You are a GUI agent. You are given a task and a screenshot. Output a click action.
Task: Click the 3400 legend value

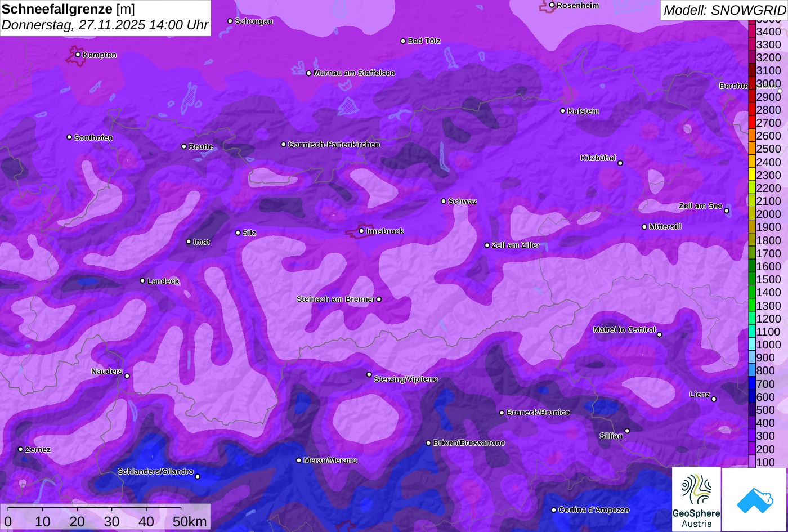coord(769,32)
